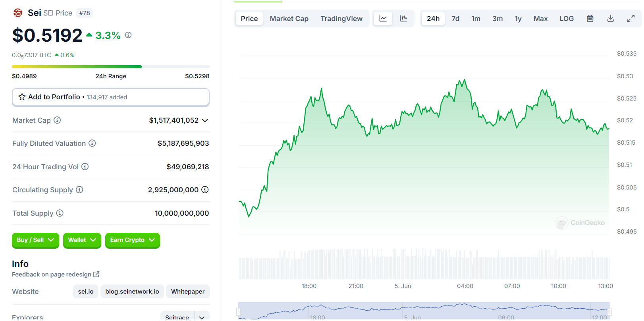The image size is (644, 321).
Task: Switch to the line chart view icon
Action: point(383,18)
